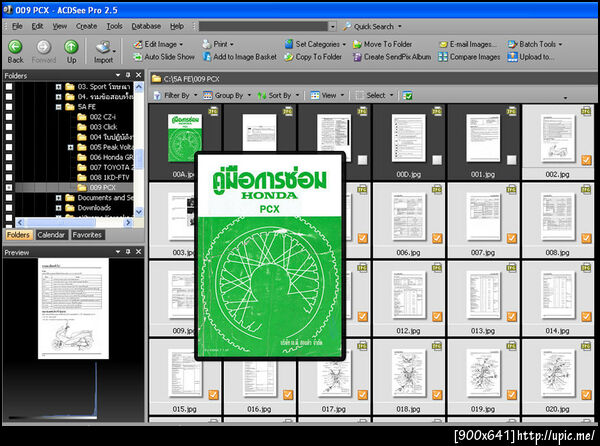Click the Back navigation arrow

pyautogui.click(x=15, y=48)
